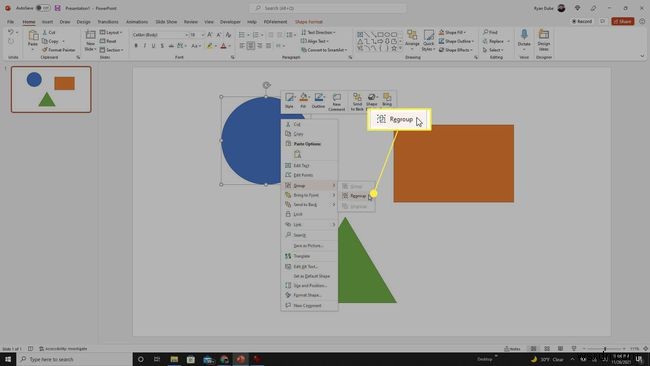Select slide 1 thumbnail
The image size is (650, 366).
pyautogui.click(x=51, y=89)
